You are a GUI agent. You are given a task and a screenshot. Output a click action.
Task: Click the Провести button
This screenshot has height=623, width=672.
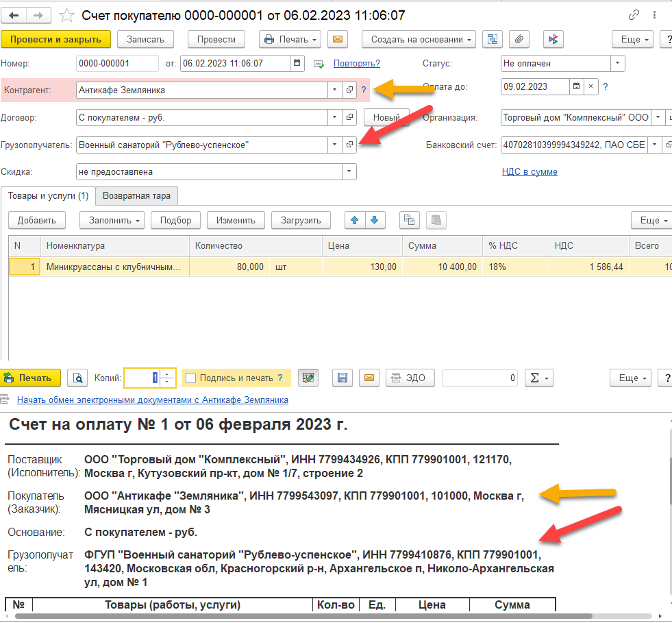(216, 40)
